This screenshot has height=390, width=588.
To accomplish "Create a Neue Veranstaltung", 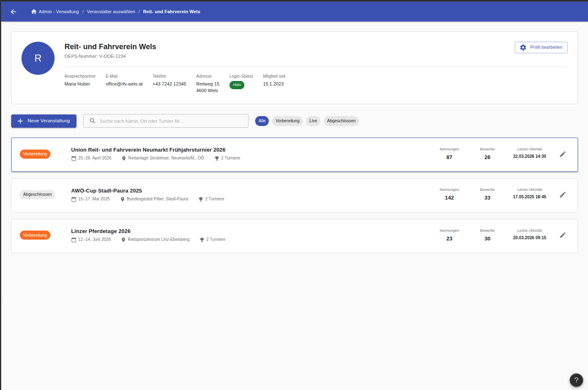I will click(44, 121).
